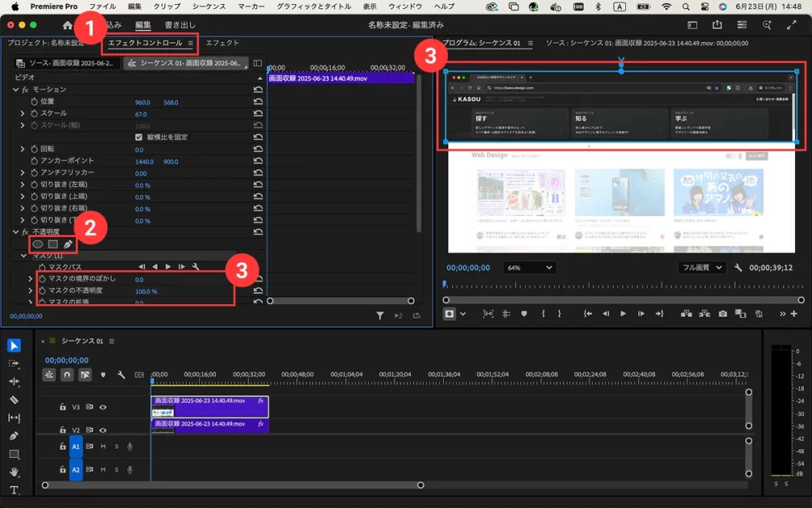This screenshot has height=508, width=812.
Task: Select the Razor tool in the toolbar
Action: tap(14, 399)
